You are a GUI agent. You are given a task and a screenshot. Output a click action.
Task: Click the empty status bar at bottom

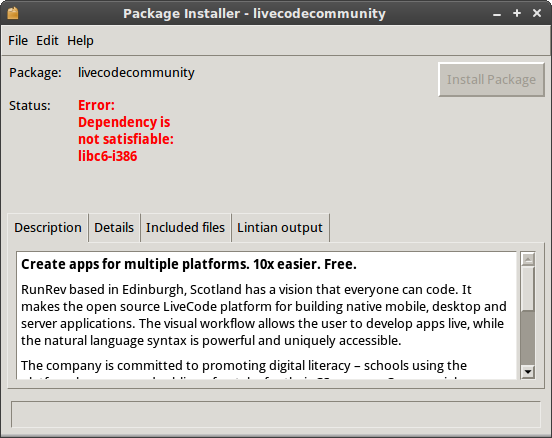[x=276, y=414]
